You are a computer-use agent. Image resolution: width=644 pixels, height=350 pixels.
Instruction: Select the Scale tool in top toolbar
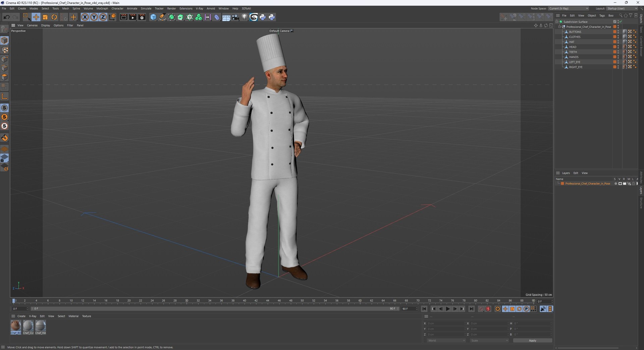[x=45, y=17]
